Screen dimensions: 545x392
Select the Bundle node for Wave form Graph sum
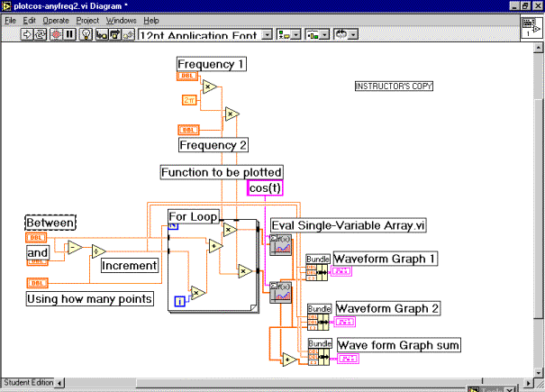click(x=319, y=357)
